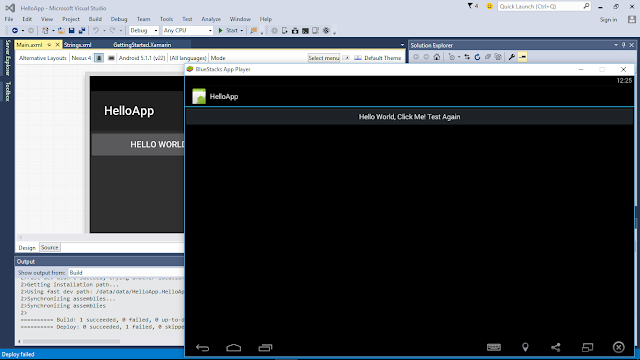Open the File menu

pyautogui.click(x=9, y=19)
